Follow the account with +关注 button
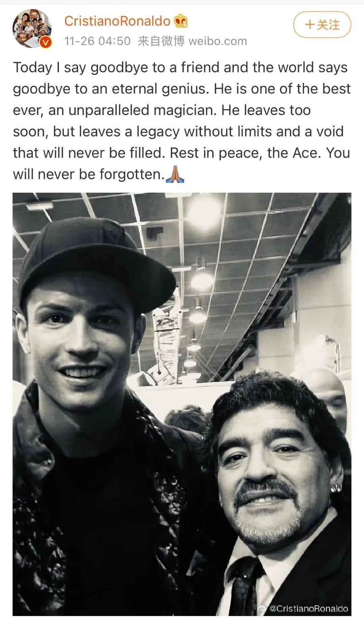Viewport: 364px width, 619px height. coord(322,25)
